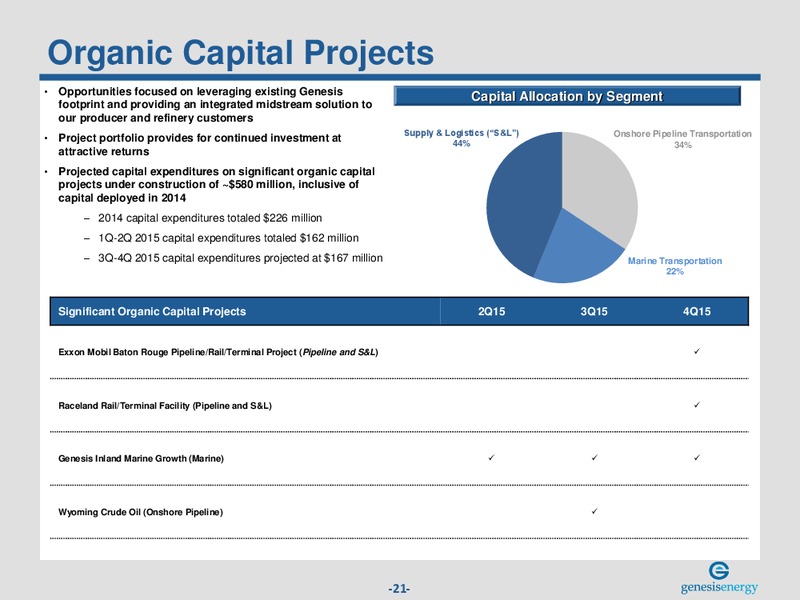
Task: Select the Marine Transportation 22% label
Action: [674, 266]
